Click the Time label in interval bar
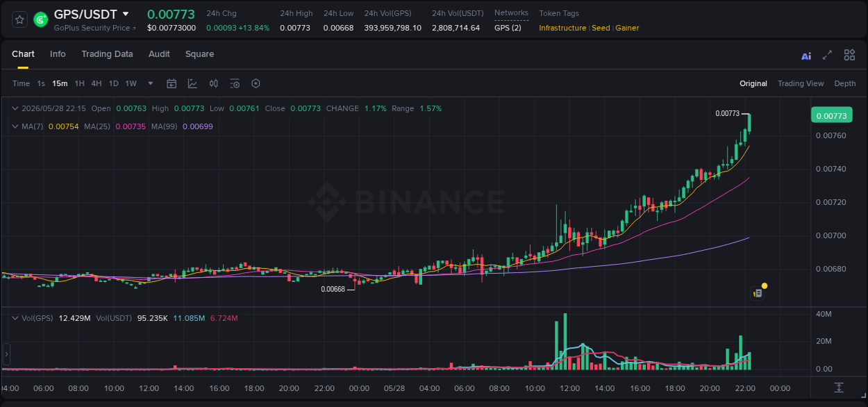Image resolution: width=868 pixels, height=407 pixels. tap(21, 83)
